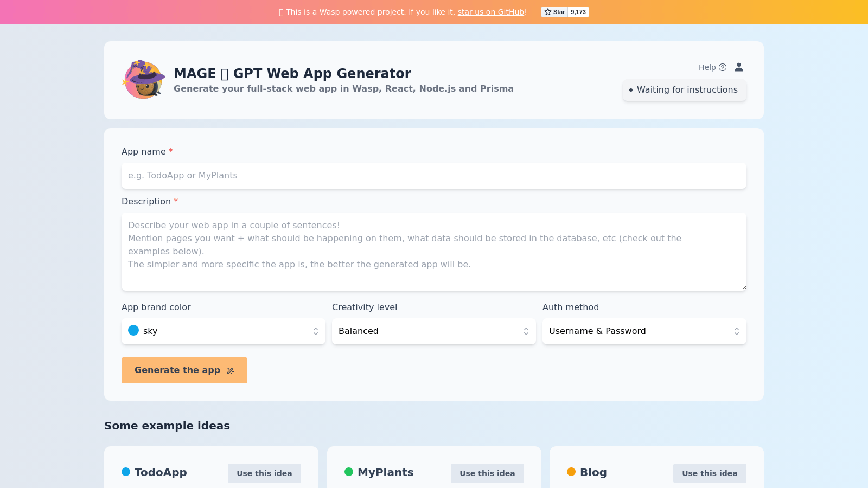Use the MyPlants idea
Image resolution: width=868 pixels, height=488 pixels.
pyautogui.click(x=487, y=473)
